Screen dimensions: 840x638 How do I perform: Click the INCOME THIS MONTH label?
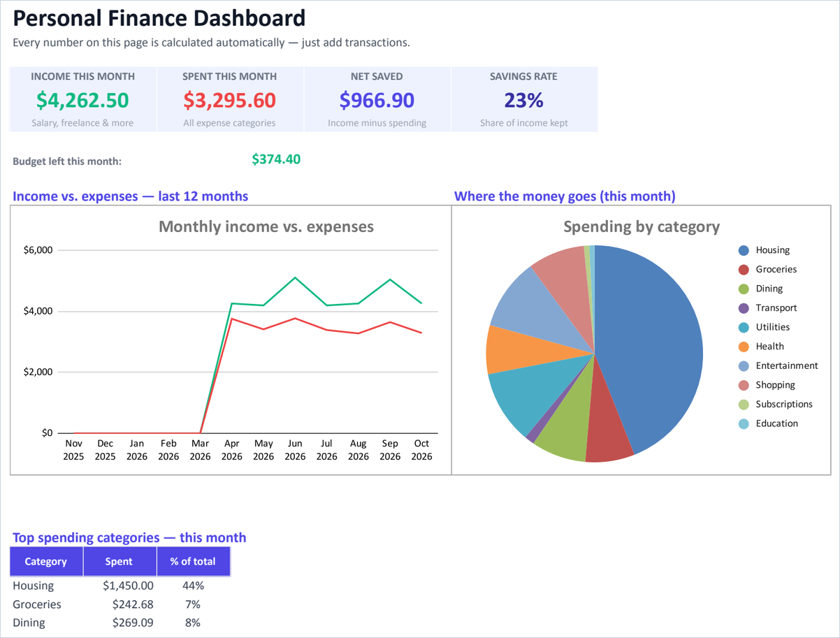tap(82, 76)
